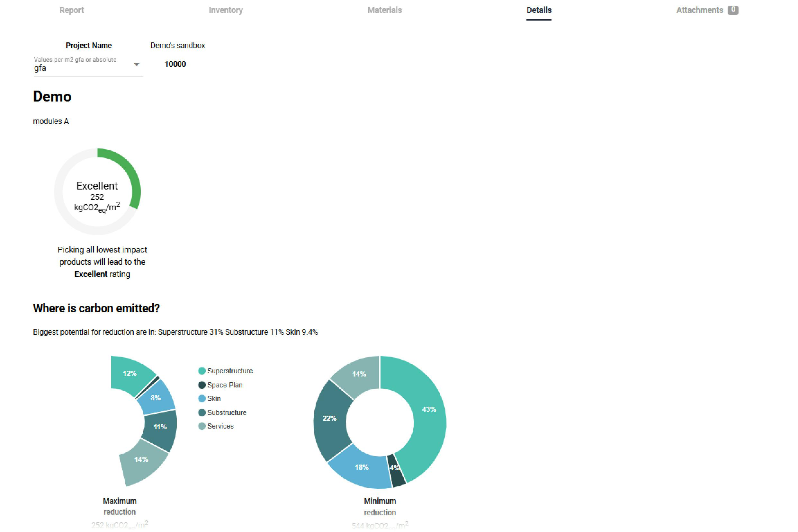Click the 43% Superstructure donut segment
The width and height of the screenshot is (798, 532).
click(429, 410)
